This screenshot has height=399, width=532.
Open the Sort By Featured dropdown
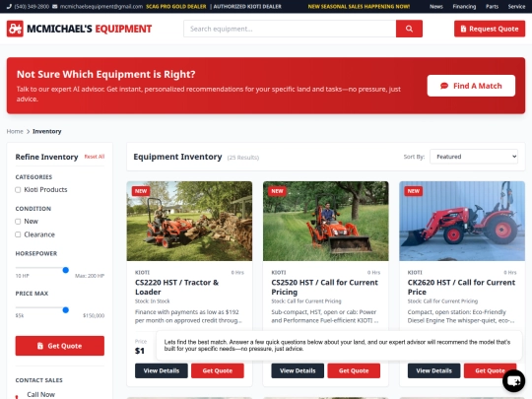pyautogui.click(x=474, y=157)
